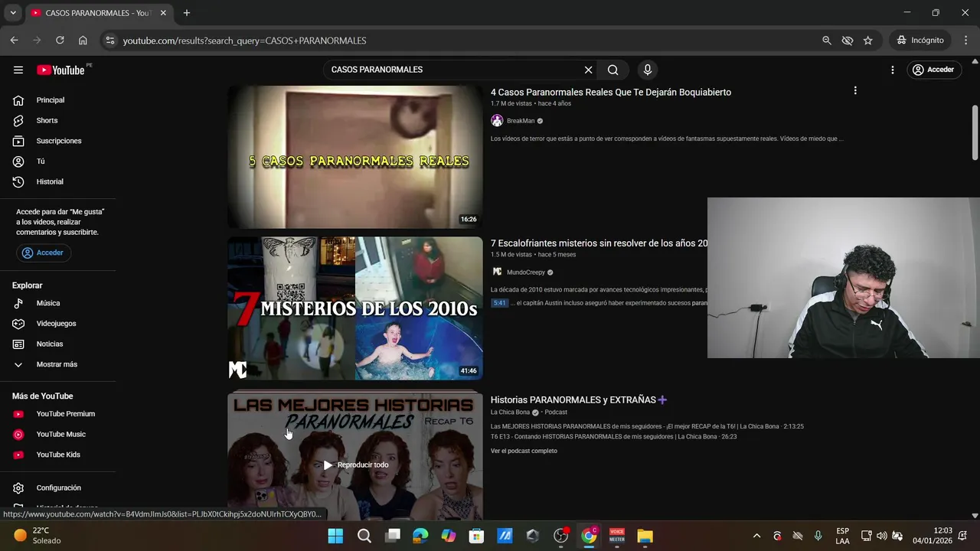Image resolution: width=980 pixels, height=551 pixels.
Task: Open title 4 Casos Paranormales Reales
Action: pos(611,92)
